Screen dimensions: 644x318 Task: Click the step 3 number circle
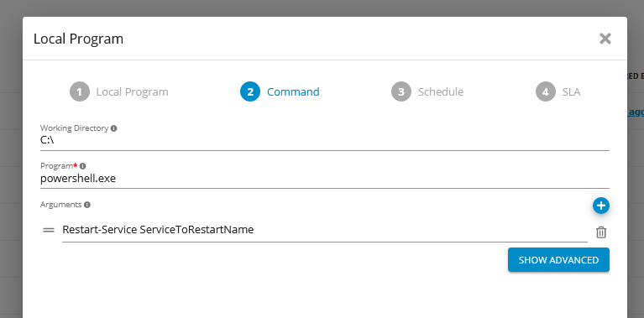pyautogui.click(x=401, y=91)
